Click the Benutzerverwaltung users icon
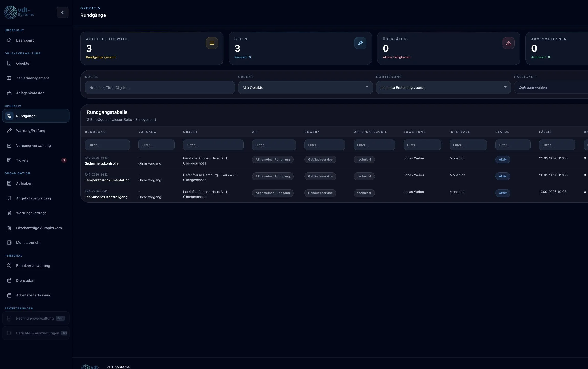The height and width of the screenshot is (369, 588). coord(9,266)
